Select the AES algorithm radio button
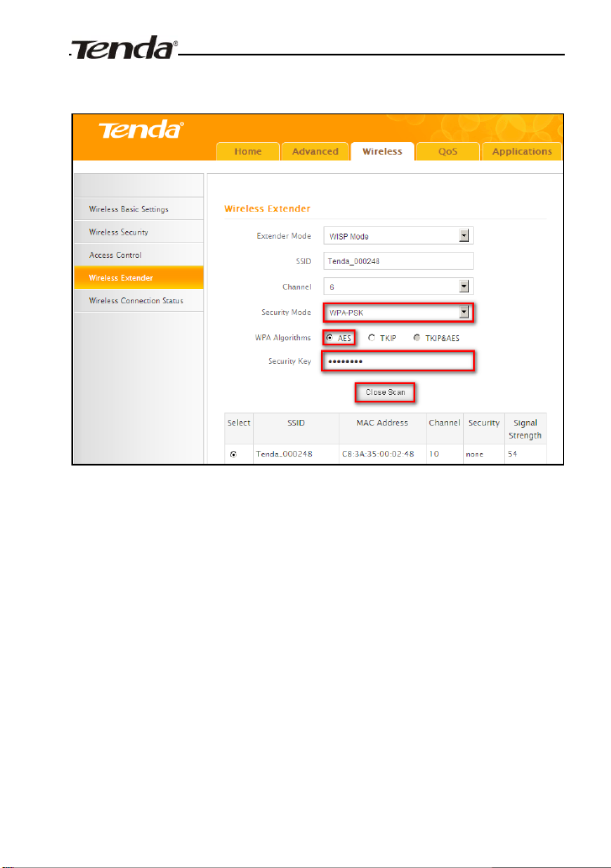611x868 pixels. 329,338
